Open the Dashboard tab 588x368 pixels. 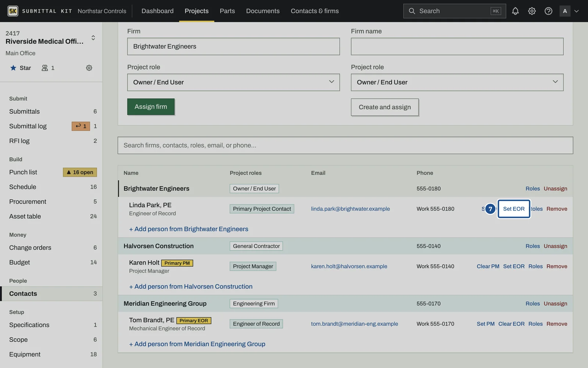(x=157, y=11)
